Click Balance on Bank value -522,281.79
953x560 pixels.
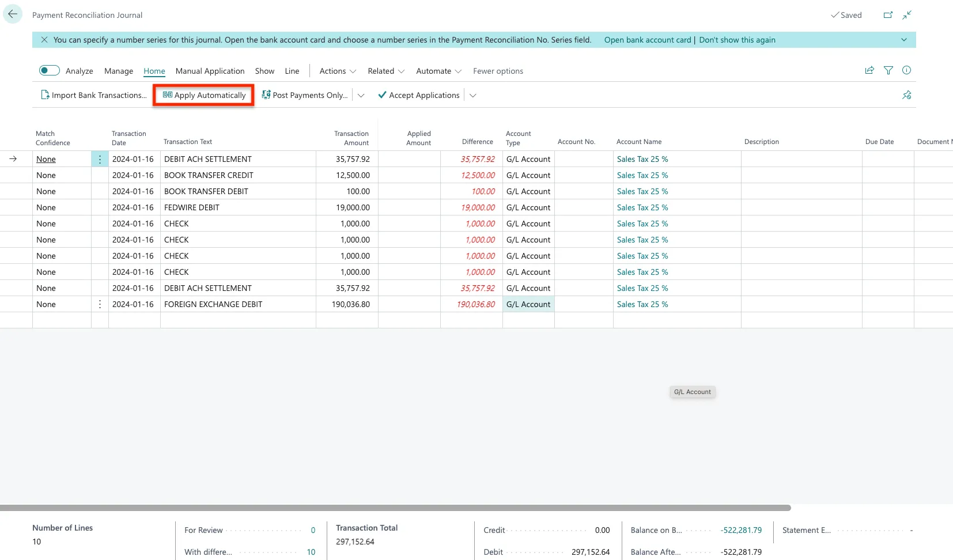tap(741, 530)
